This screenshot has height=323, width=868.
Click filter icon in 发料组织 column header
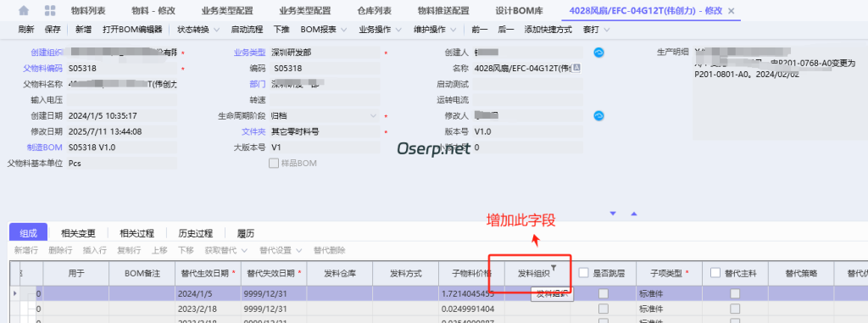[553, 268]
